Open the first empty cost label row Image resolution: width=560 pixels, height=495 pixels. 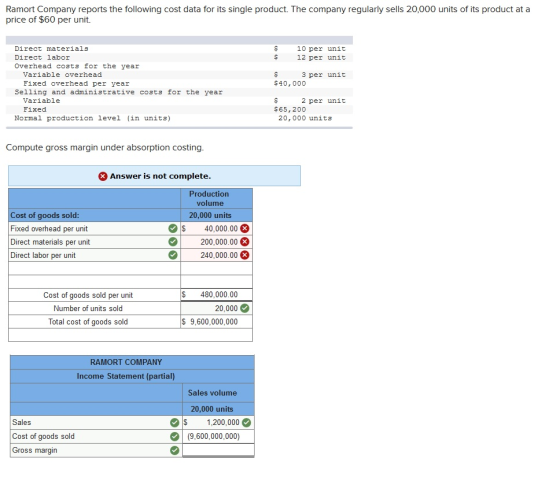94,268
